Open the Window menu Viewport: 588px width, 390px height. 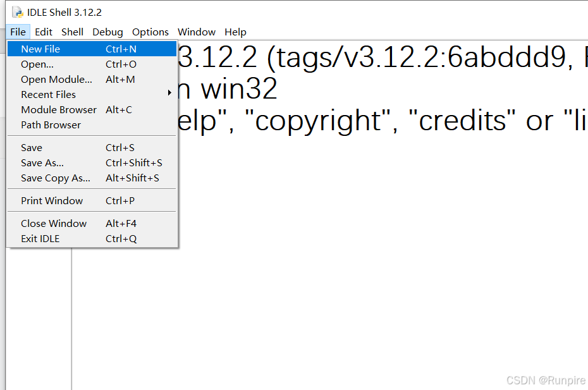(197, 32)
